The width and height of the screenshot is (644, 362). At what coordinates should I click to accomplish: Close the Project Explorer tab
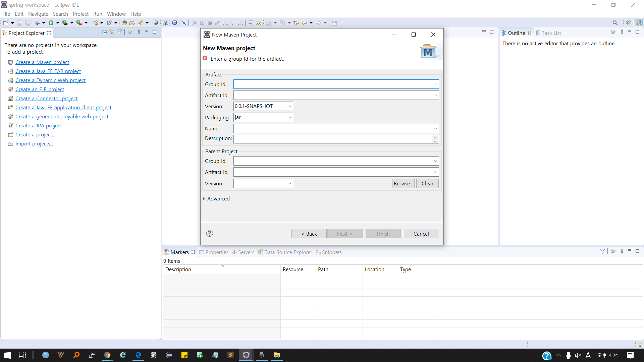(49, 33)
